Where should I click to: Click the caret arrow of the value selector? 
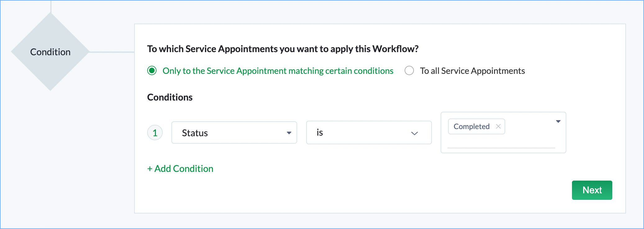point(558,121)
